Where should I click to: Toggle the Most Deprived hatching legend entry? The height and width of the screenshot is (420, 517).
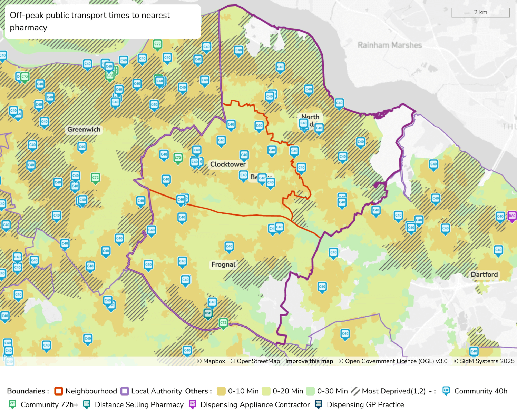[x=355, y=391]
